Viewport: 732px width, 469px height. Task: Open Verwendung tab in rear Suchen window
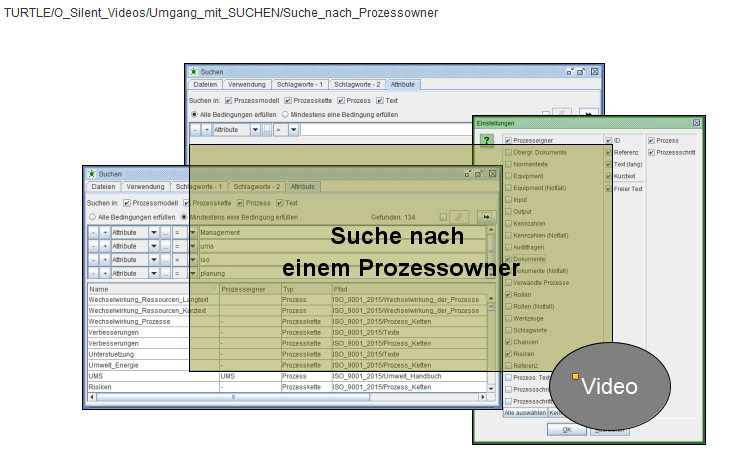246,84
